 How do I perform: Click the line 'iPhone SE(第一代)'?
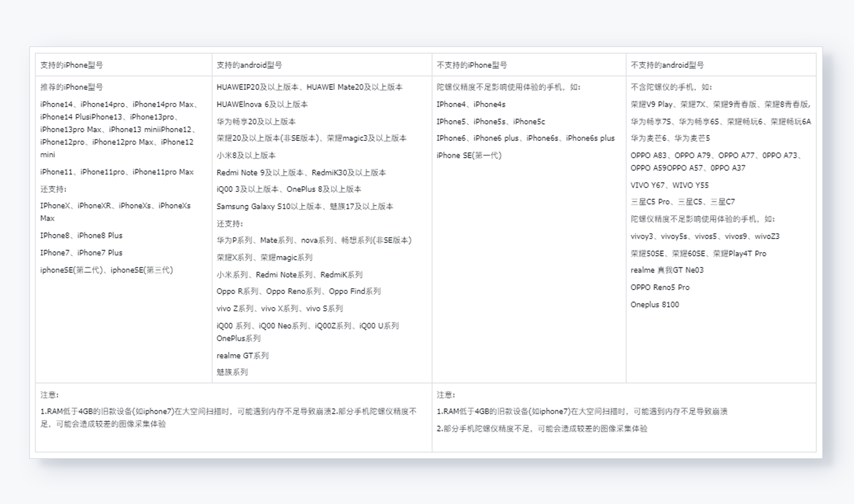469,155
